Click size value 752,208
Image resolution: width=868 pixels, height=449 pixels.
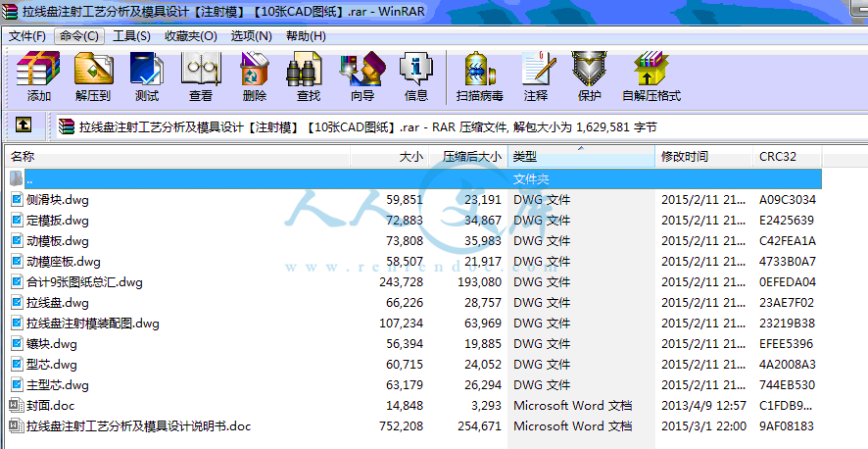point(402,426)
